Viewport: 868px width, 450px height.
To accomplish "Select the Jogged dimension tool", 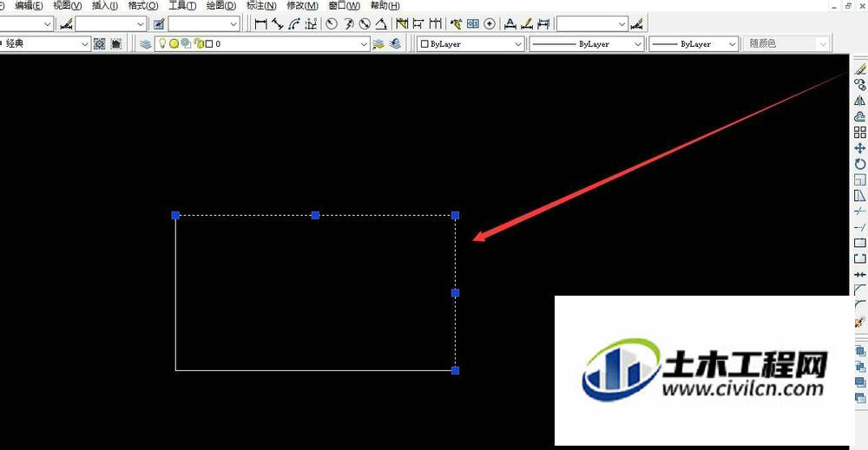I will point(348,23).
